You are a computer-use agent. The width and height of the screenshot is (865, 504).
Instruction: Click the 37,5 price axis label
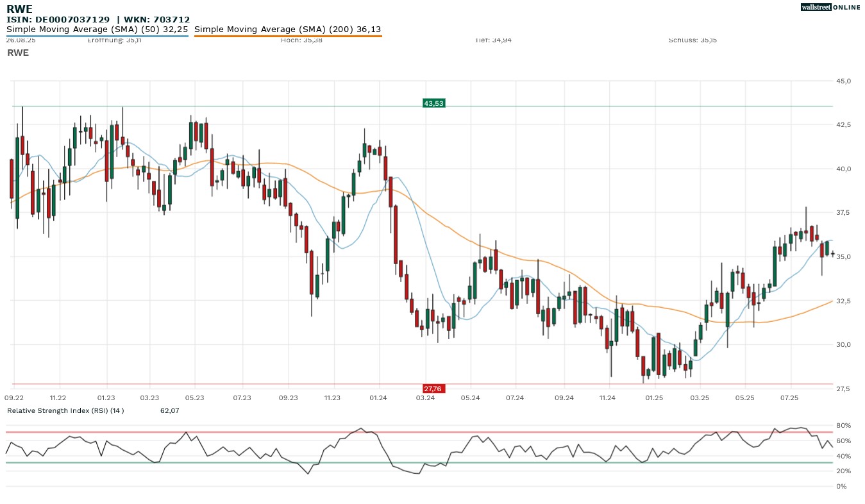843,212
